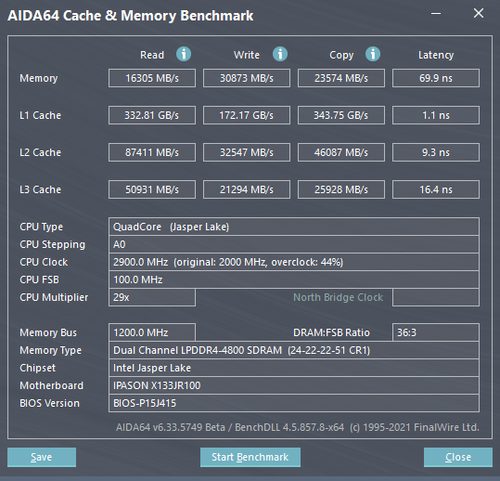Close the window with the X icon
The width and height of the screenshot is (500, 481).
(x=479, y=13)
